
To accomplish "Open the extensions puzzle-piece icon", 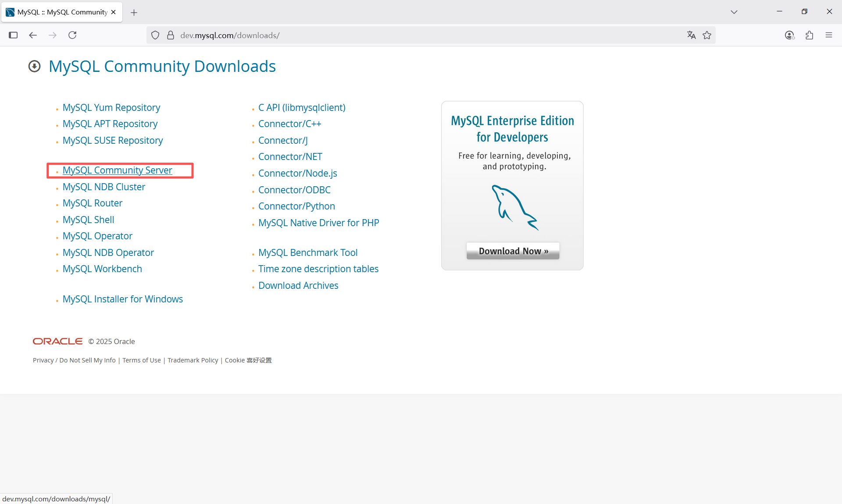I will pyautogui.click(x=810, y=35).
